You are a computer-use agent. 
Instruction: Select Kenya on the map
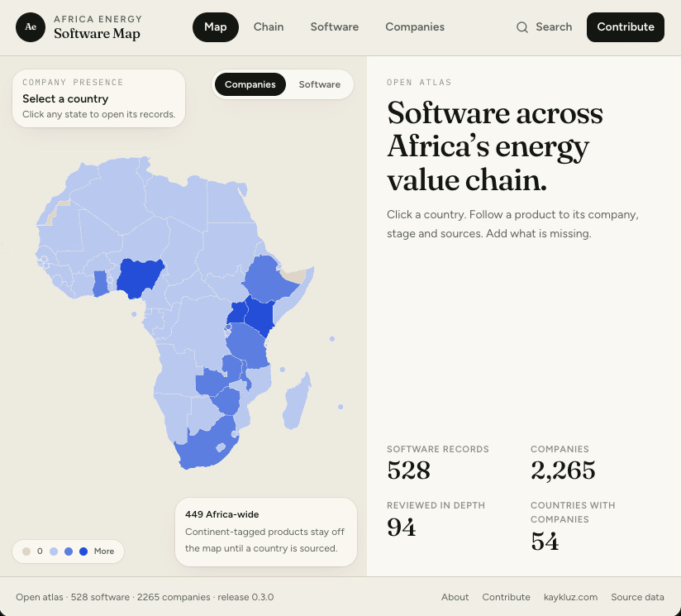coord(260,316)
